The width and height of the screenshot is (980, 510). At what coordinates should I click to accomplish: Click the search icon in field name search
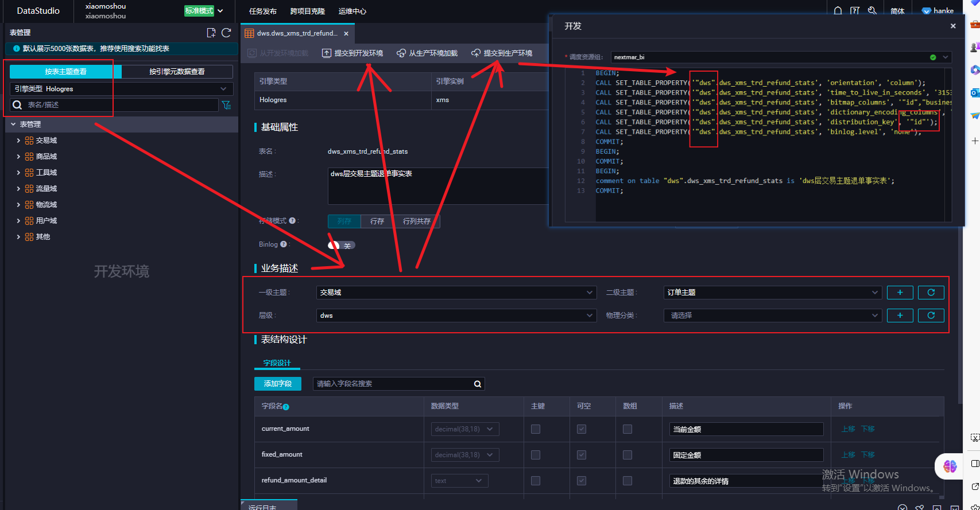pos(478,384)
